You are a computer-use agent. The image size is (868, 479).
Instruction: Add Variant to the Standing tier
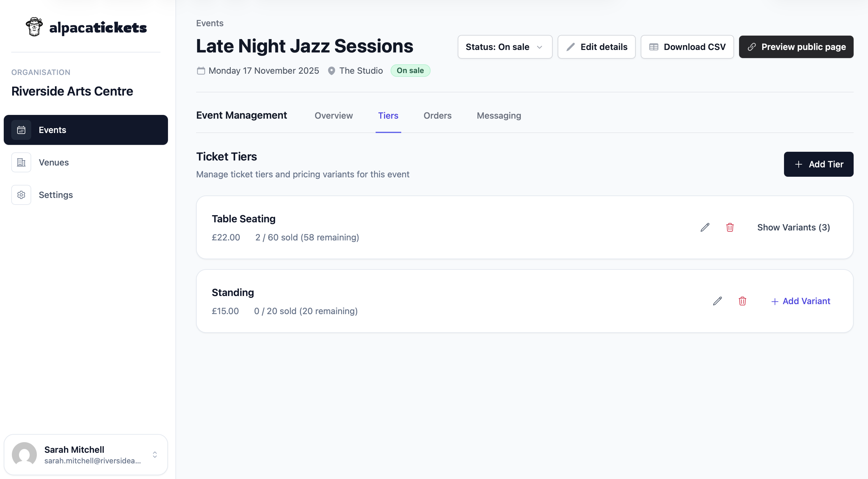[x=801, y=301]
